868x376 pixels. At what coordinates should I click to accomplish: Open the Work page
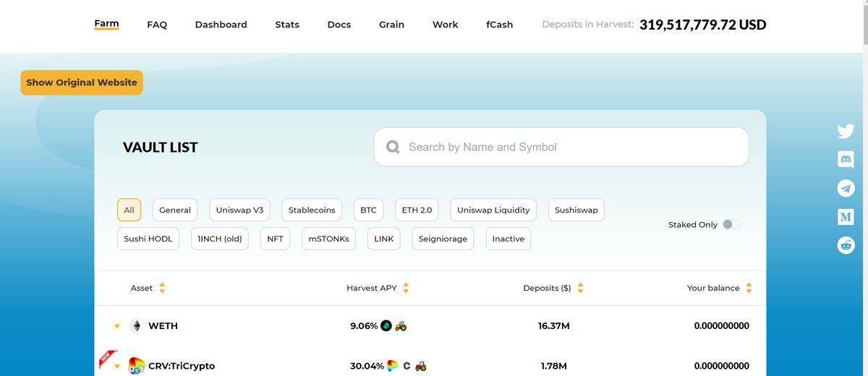pyautogui.click(x=446, y=25)
